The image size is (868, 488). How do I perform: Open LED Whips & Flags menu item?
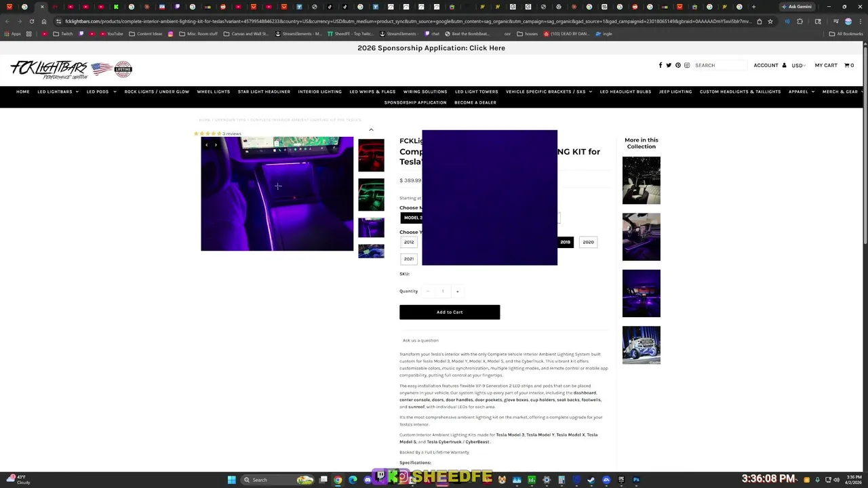(372, 91)
